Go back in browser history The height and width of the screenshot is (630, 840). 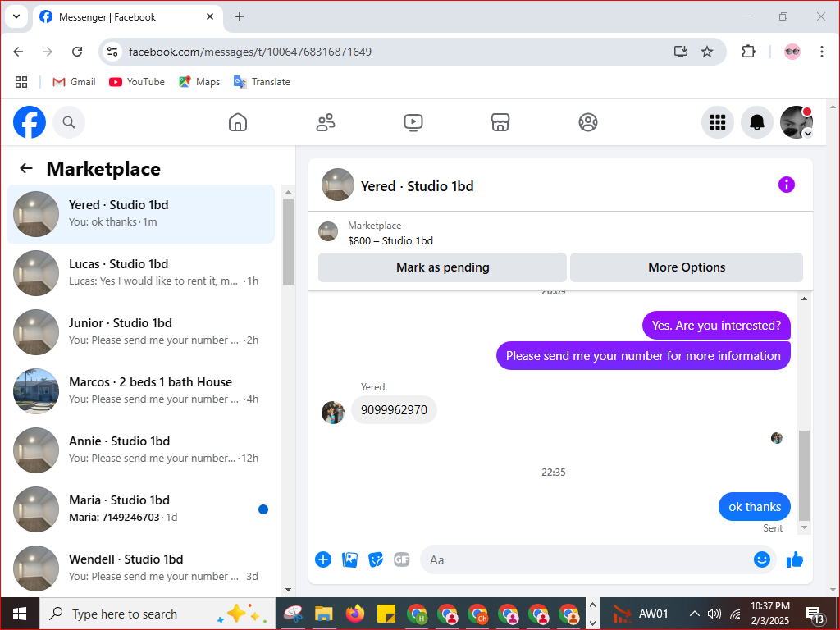[18, 52]
